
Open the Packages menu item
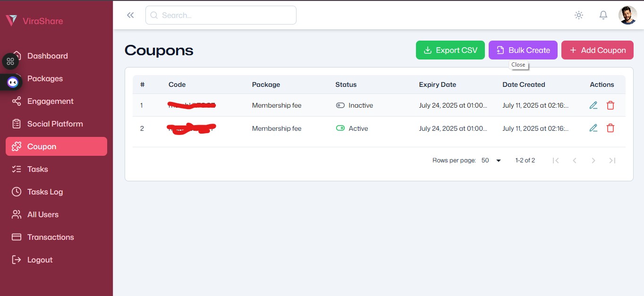[56, 78]
